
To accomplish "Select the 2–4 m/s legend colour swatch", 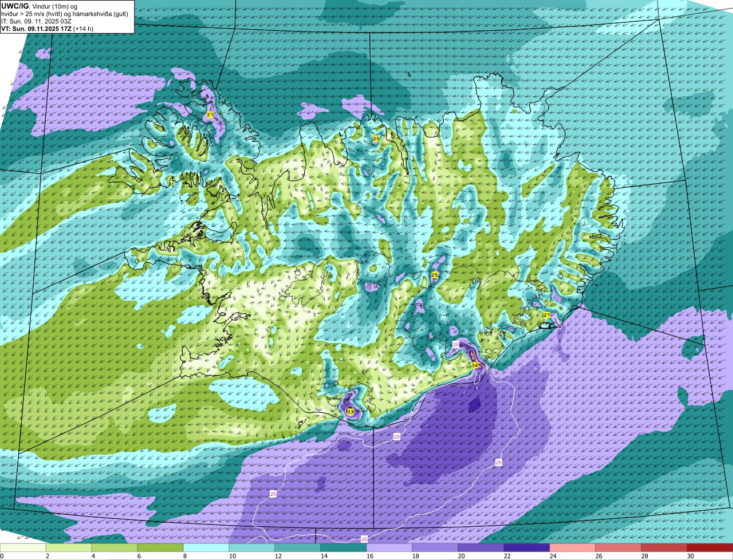I will point(69,548).
